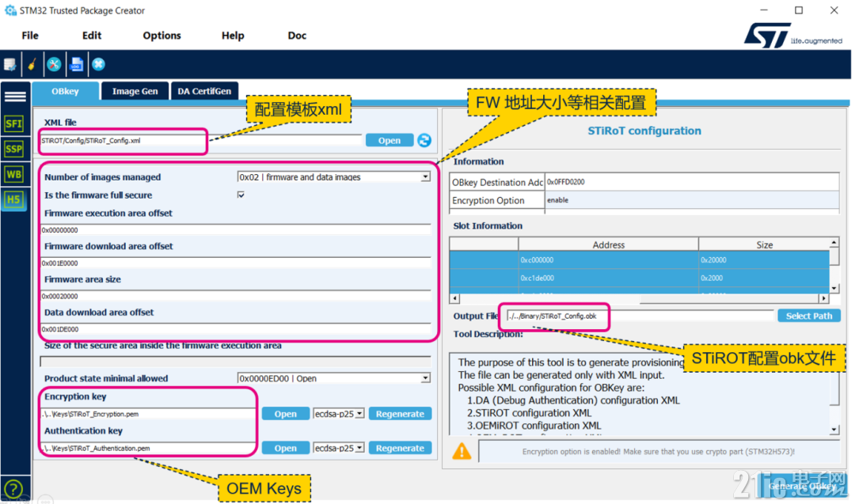The height and width of the screenshot is (504, 855).
Task: Click the Encryption Option value field
Action: pyautogui.click(x=692, y=200)
